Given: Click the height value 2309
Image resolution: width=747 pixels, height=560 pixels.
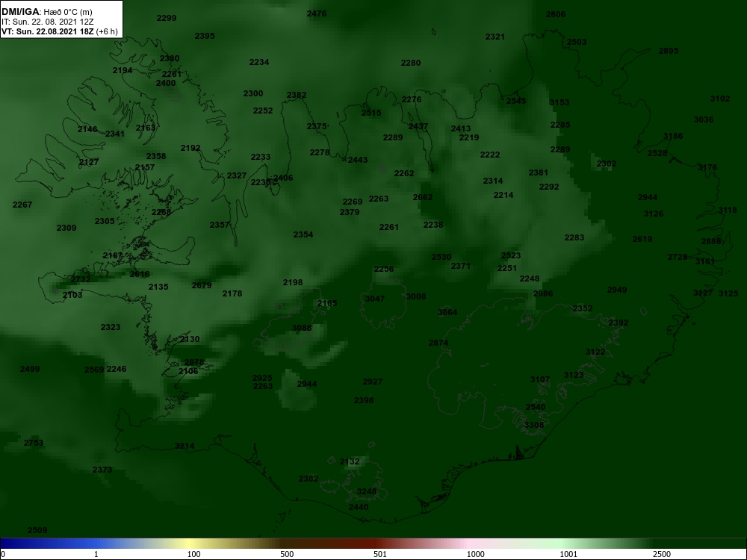Looking at the screenshot, I should pyautogui.click(x=66, y=228).
